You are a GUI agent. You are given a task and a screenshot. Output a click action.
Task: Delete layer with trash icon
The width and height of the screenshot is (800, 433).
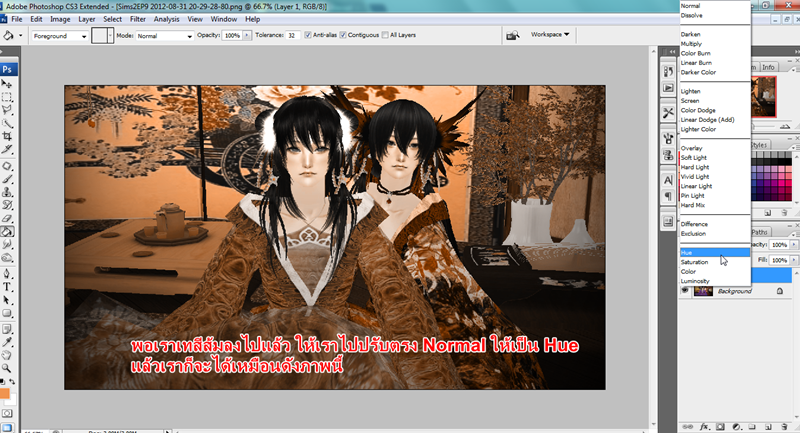[x=784, y=427]
